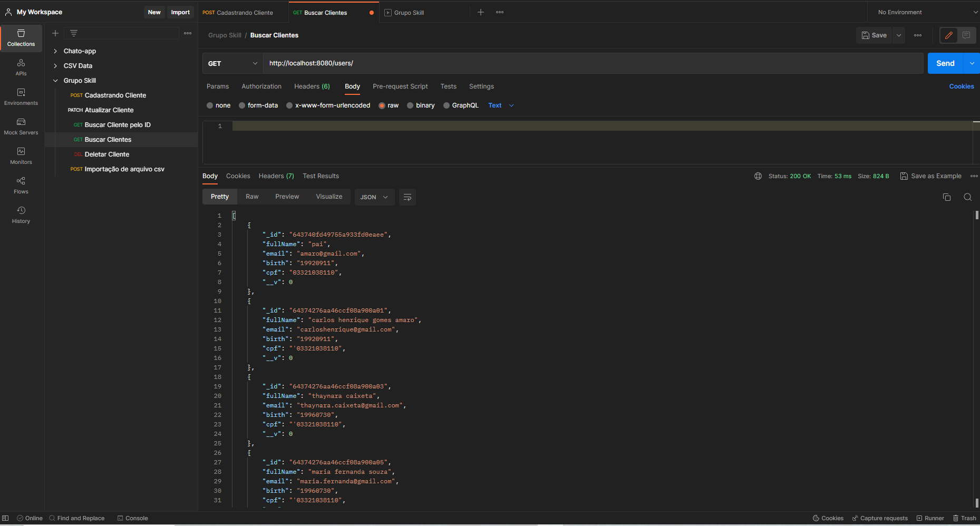Open the Deletar Cliente request
The height and width of the screenshot is (526, 980).
click(107, 154)
